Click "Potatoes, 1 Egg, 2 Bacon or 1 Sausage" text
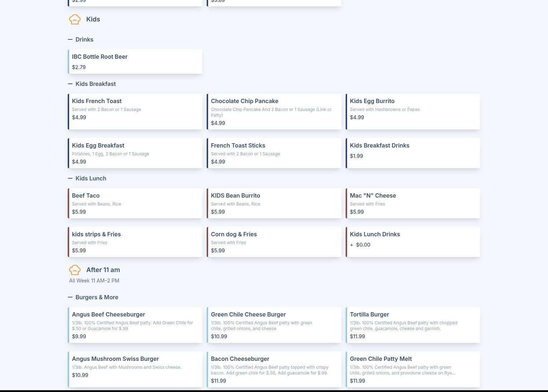Viewport: 548px width, 392px height. coord(110,154)
